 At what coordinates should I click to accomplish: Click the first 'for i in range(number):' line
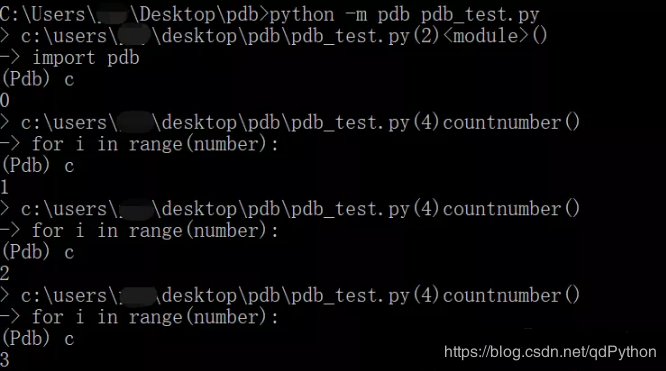click(155, 144)
